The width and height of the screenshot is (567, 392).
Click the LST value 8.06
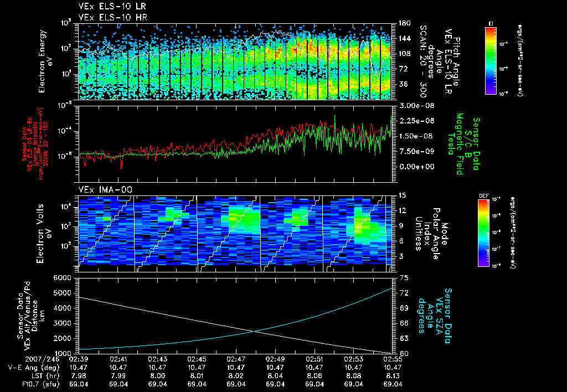(315, 376)
